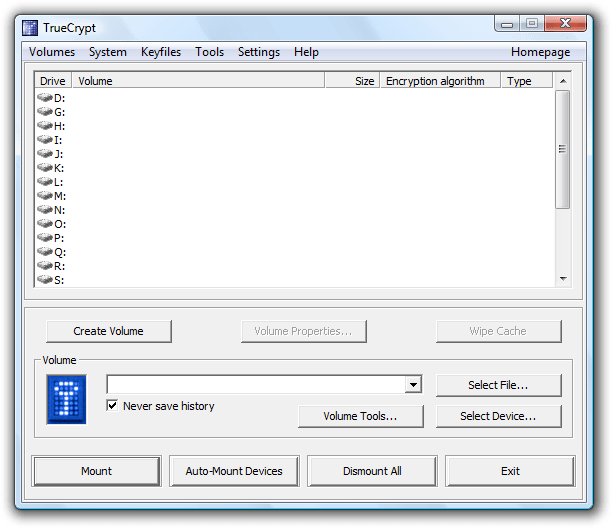Click the drive icon next to N:
Image resolution: width=612 pixels, height=528 pixels.
45,210
